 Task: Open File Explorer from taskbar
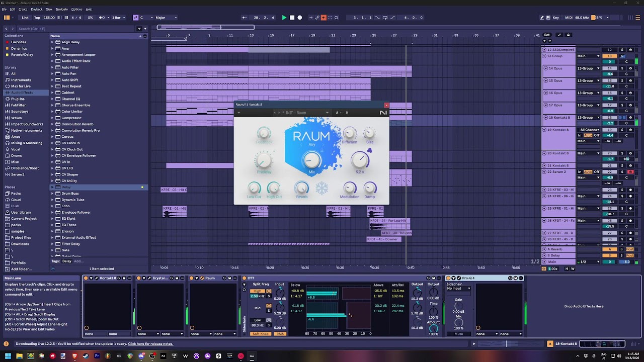(19, 356)
